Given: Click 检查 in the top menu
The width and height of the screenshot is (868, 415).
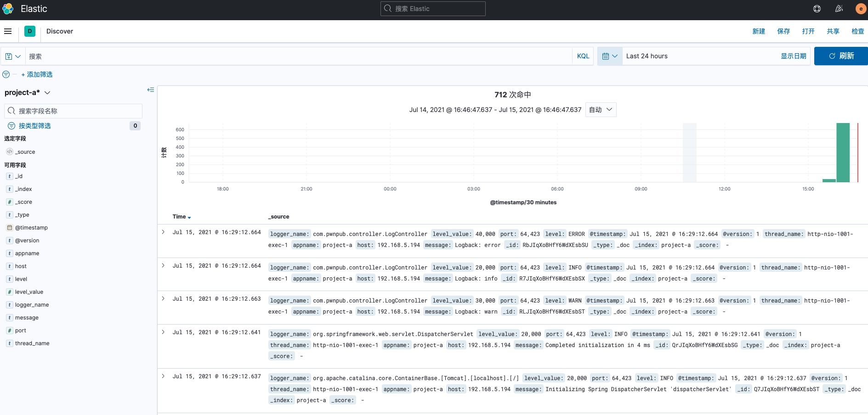Looking at the screenshot, I should pyautogui.click(x=858, y=31).
